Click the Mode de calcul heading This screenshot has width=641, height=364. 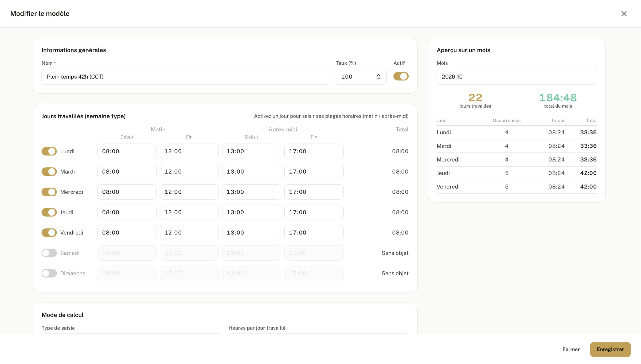[62, 315]
